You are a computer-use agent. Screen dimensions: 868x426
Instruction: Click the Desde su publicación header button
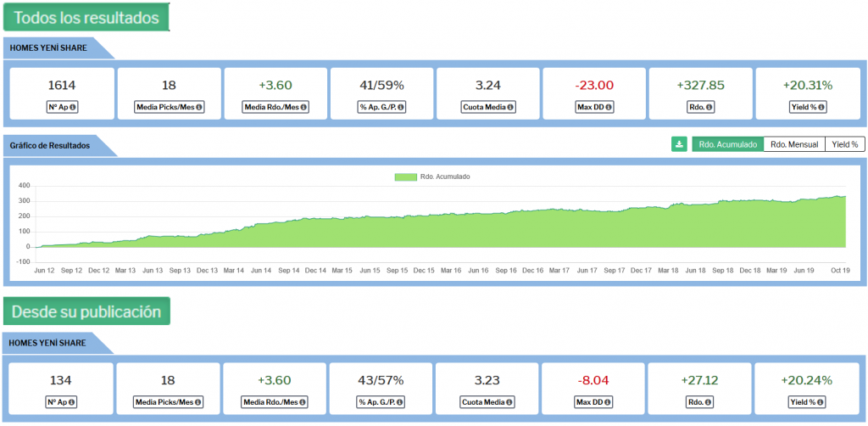point(86,311)
